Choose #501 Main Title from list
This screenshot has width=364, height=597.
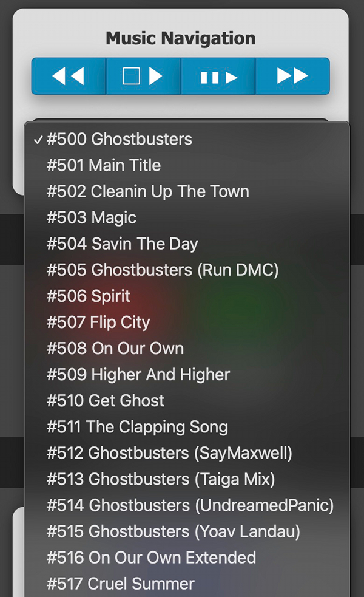pos(187,165)
